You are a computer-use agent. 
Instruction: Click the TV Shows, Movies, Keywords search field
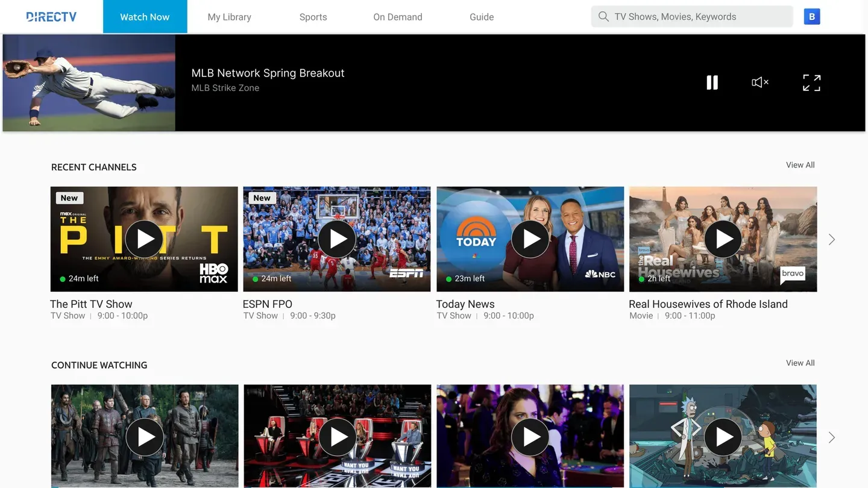pyautogui.click(x=692, y=16)
